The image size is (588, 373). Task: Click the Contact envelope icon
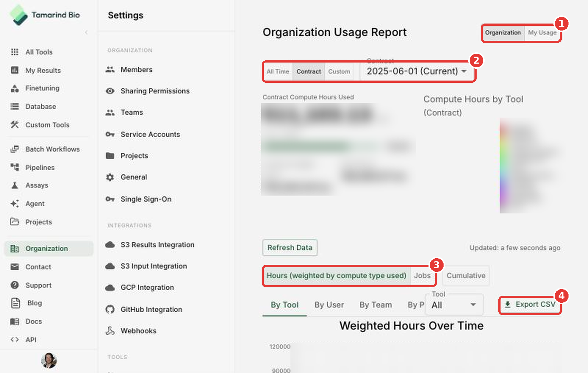(15, 267)
